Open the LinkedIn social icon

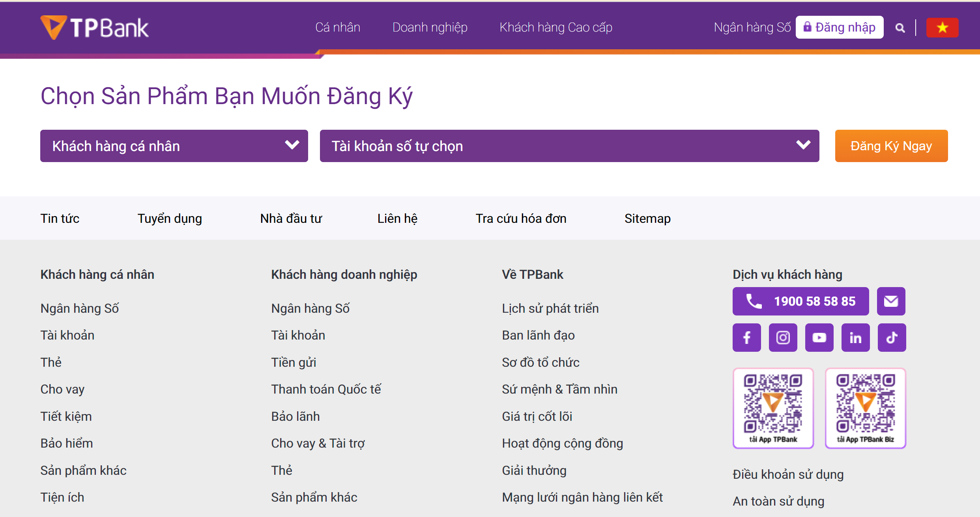click(856, 338)
